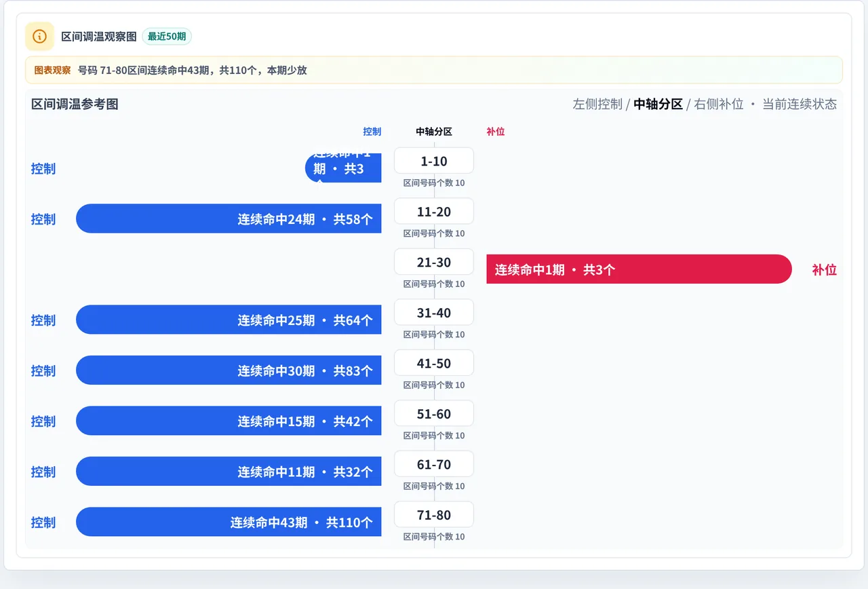This screenshot has height=589, width=868.
Task: Click the blue bar 连续命中15期 · 共42个
Action: pos(229,421)
